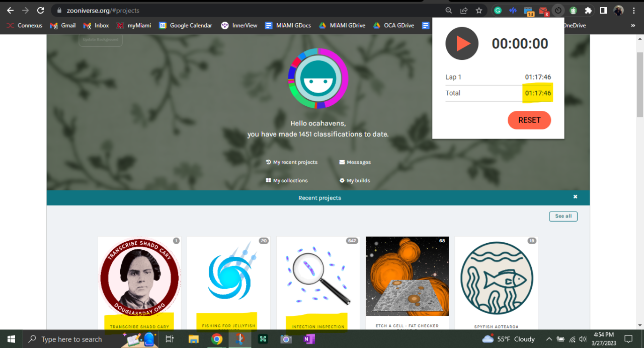Open the Camera app from the taskbar
This screenshot has width=644, height=348.
[x=286, y=339]
